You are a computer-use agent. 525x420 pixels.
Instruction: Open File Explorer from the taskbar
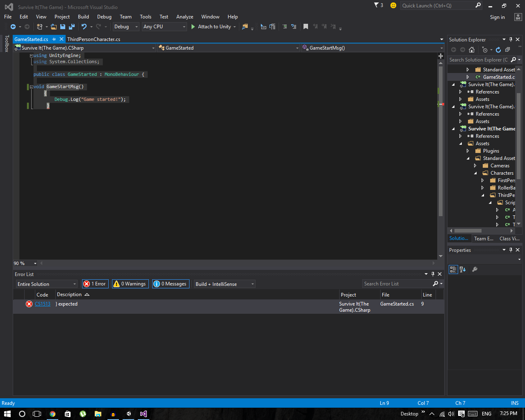pos(98,414)
